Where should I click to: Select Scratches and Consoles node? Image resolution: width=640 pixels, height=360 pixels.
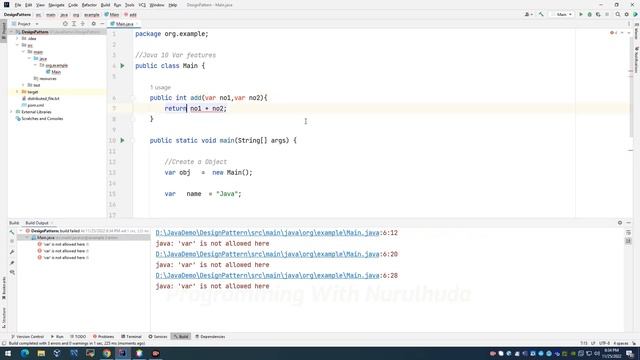[x=39, y=119]
